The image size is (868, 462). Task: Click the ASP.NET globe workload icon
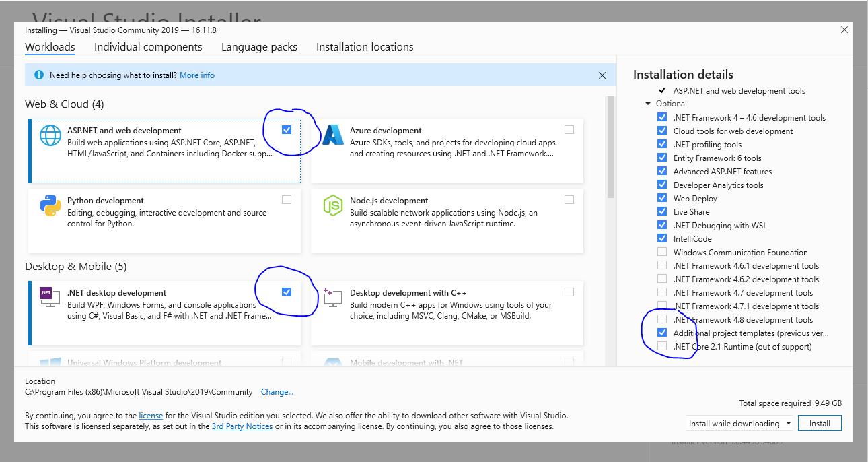[50, 136]
